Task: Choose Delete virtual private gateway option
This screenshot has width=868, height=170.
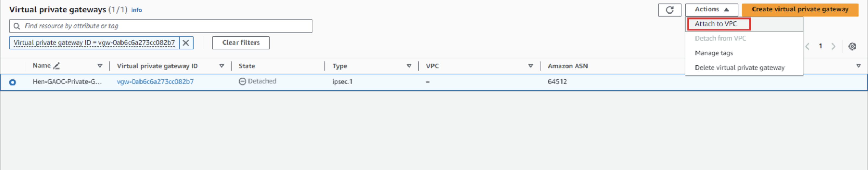Action: (739, 67)
